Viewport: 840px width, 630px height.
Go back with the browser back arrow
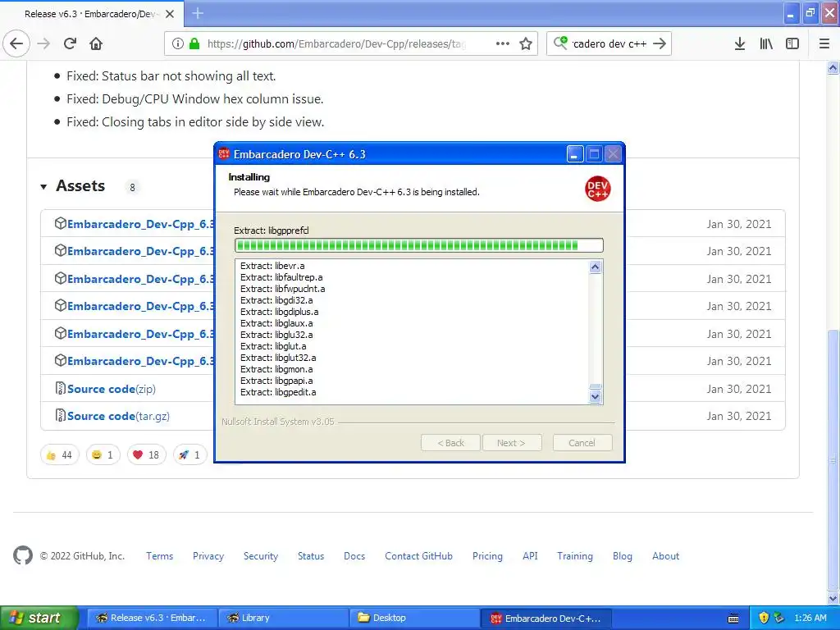(16, 43)
